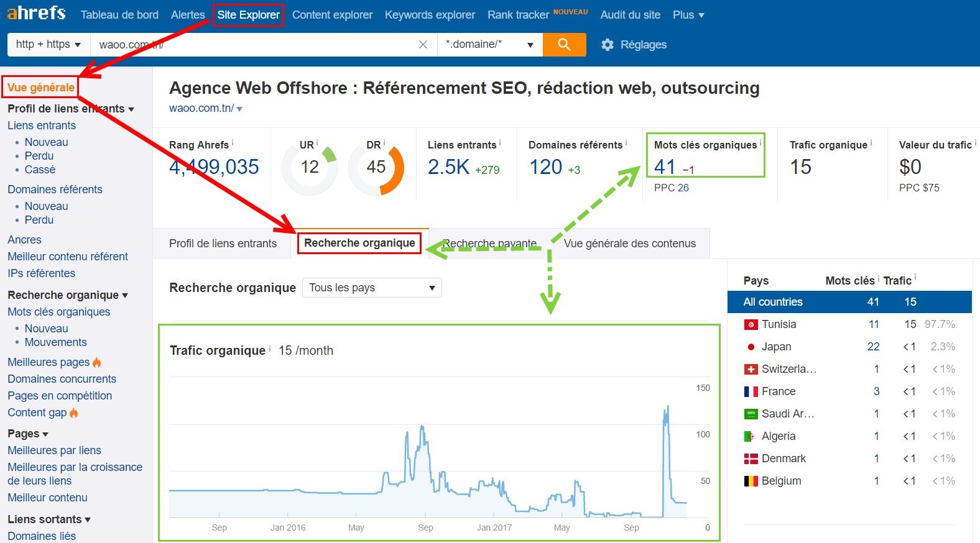Open Liens entrants sidebar link
The image size is (980, 543).
click(x=42, y=125)
